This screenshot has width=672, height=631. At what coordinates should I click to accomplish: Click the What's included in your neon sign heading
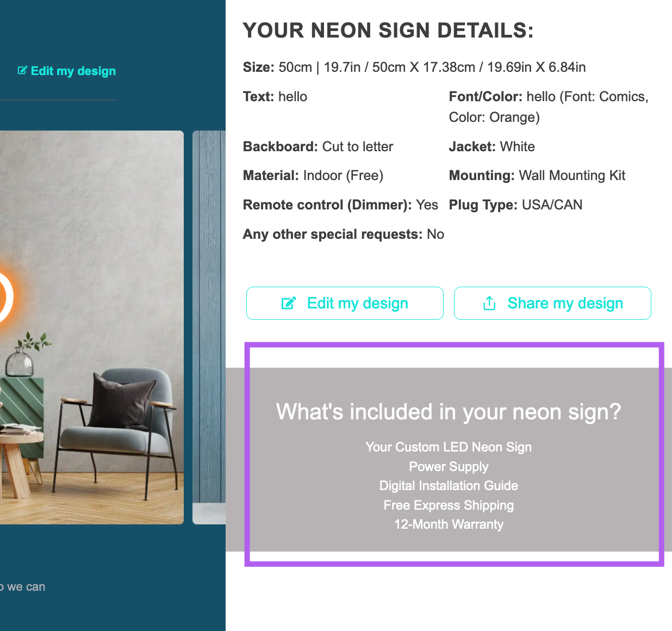[448, 412]
